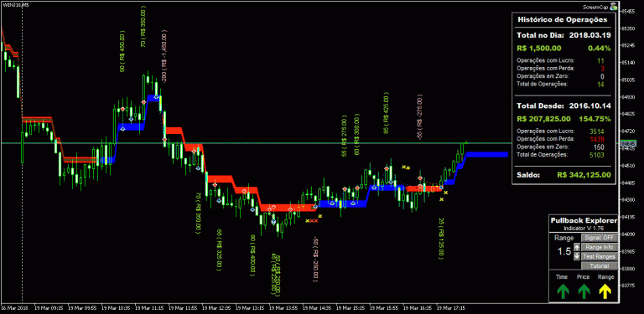Open the Range Info button
This screenshot has height=314, width=644.
600,247
